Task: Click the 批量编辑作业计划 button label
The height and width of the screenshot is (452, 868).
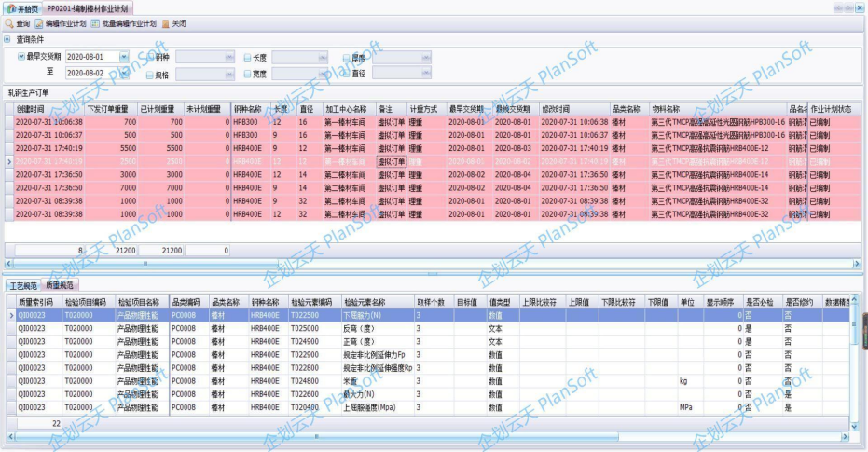Action: pyautogui.click(x=129, y=24)
